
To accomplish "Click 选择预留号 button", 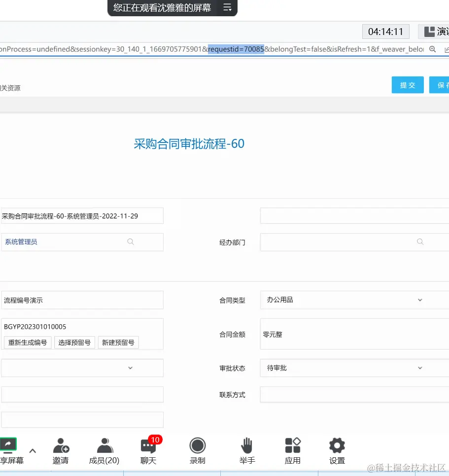I will tap(74, 342).
